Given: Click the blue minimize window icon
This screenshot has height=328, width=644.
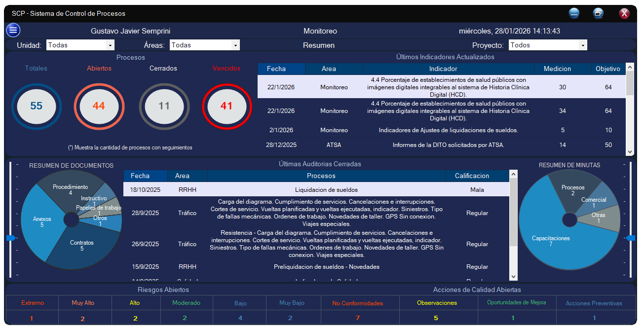Looking at the screenshot, I should click(574, 13).
